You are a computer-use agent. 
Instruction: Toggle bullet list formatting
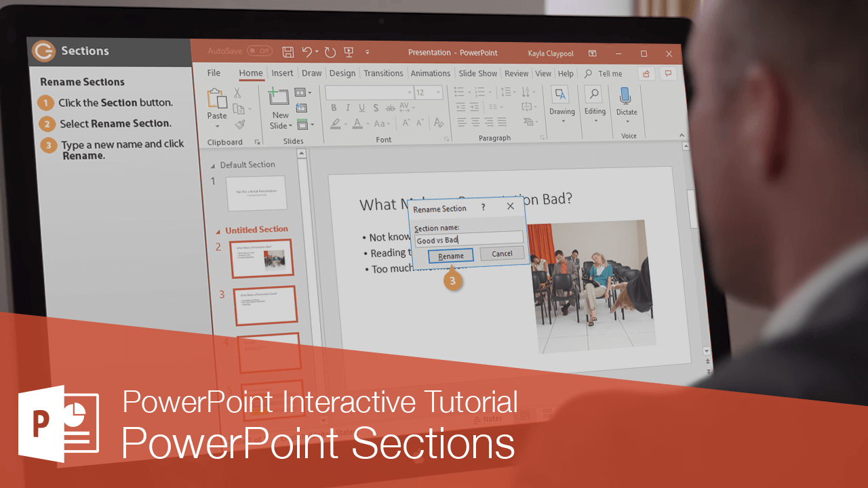pyautogui.click(x=460, y=92)
